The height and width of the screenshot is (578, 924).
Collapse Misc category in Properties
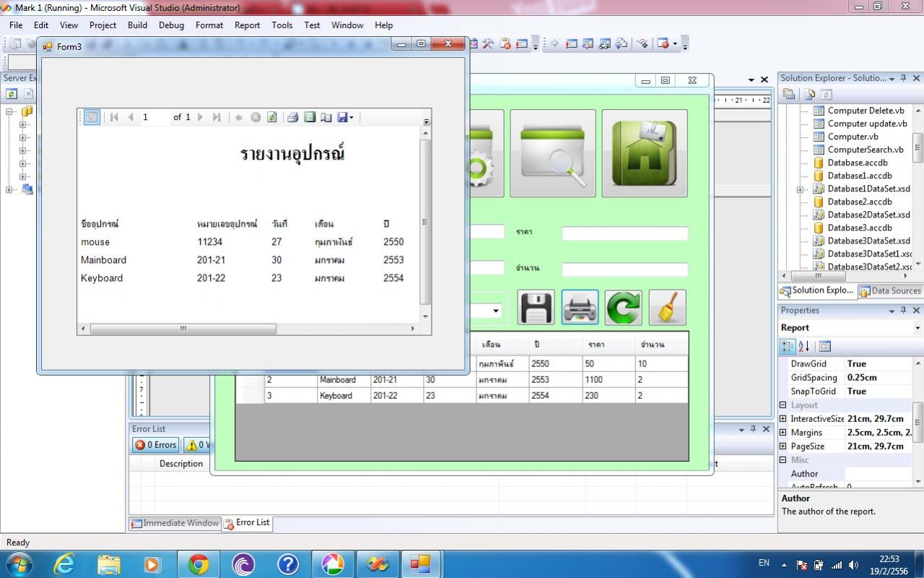tap(783, 460)
